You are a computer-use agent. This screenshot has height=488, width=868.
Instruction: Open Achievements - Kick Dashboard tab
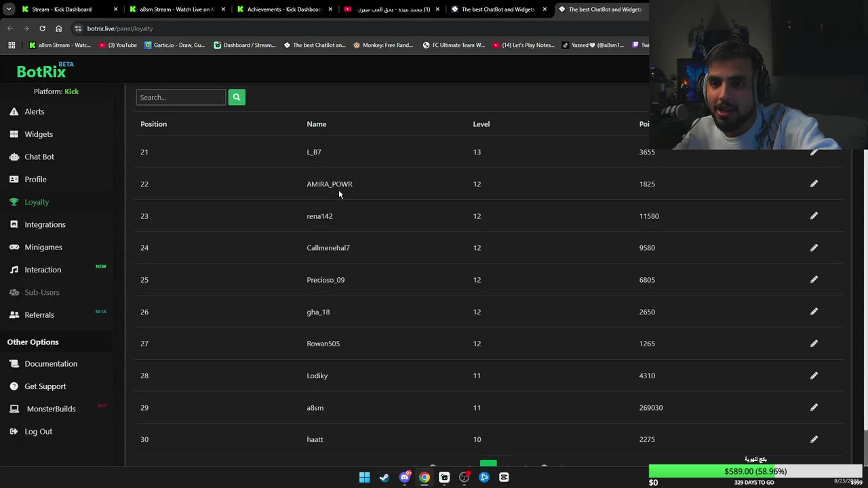(x=283, y=9)
